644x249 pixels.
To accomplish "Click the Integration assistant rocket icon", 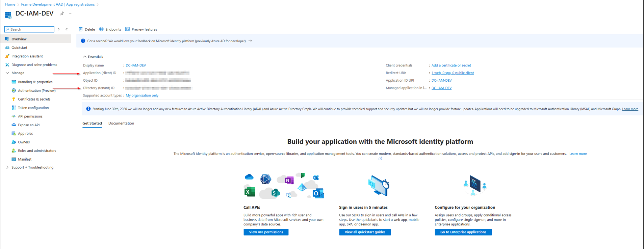I will pos(7,56).
